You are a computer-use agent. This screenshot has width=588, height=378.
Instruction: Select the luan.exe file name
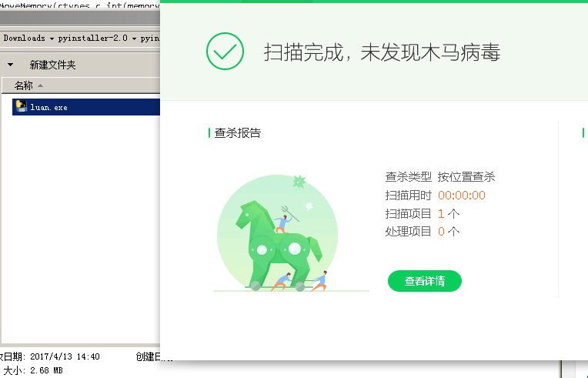click(48, 108)
